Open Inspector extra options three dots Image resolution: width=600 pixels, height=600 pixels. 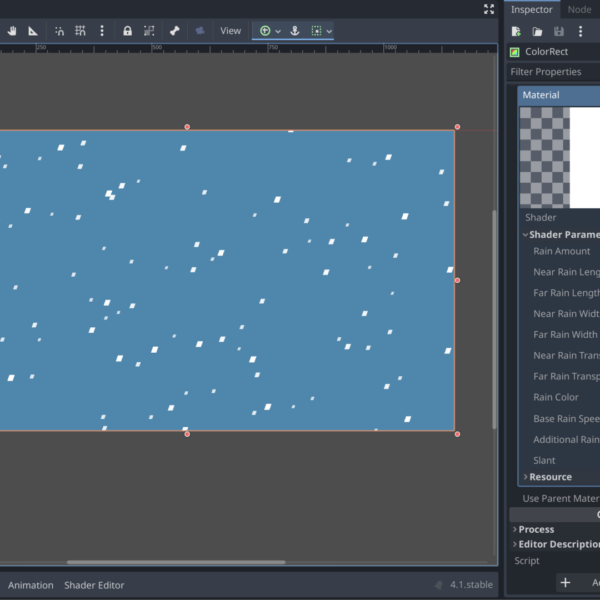pyautogui.click(x=580, y=31)
